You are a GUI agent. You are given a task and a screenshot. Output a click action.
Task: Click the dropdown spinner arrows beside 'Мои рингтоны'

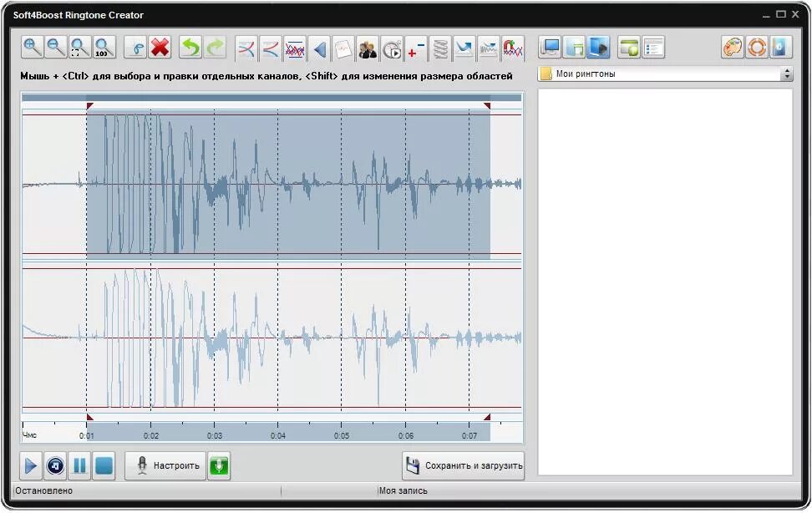point(787,74)
